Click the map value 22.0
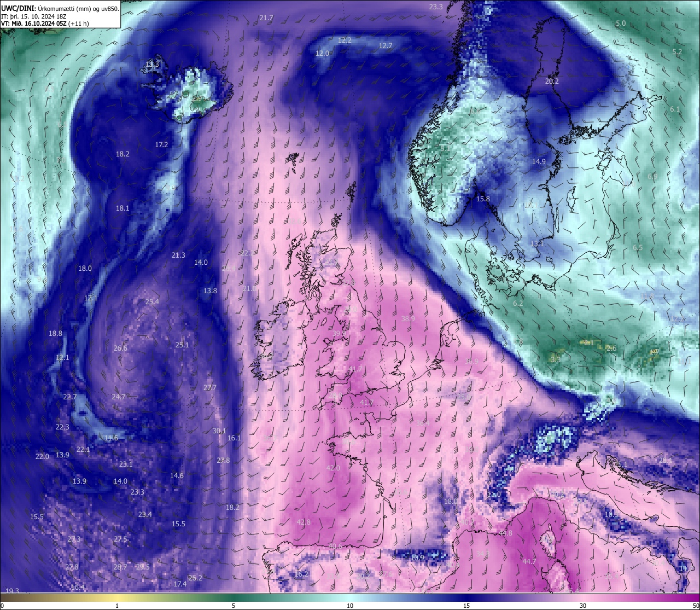The width and height of the screenshot is (700, 610). click(x=42, y=457)
